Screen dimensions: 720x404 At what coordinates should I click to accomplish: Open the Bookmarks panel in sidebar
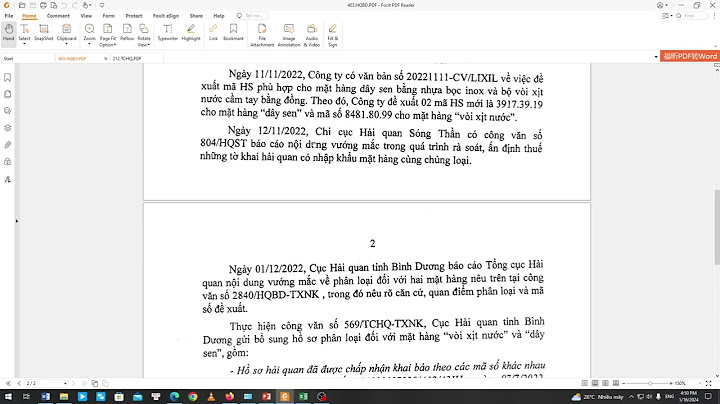[x=7, y=77]
